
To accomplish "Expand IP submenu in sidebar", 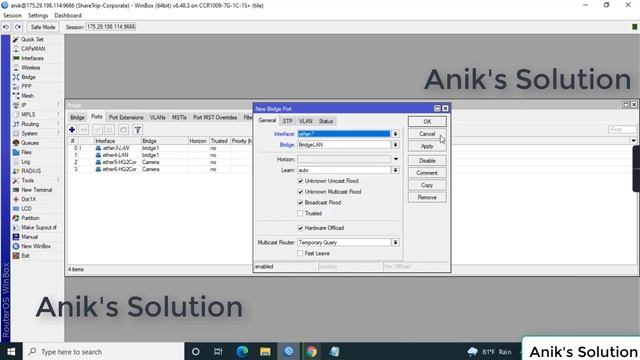I will [x=58, y=105].
